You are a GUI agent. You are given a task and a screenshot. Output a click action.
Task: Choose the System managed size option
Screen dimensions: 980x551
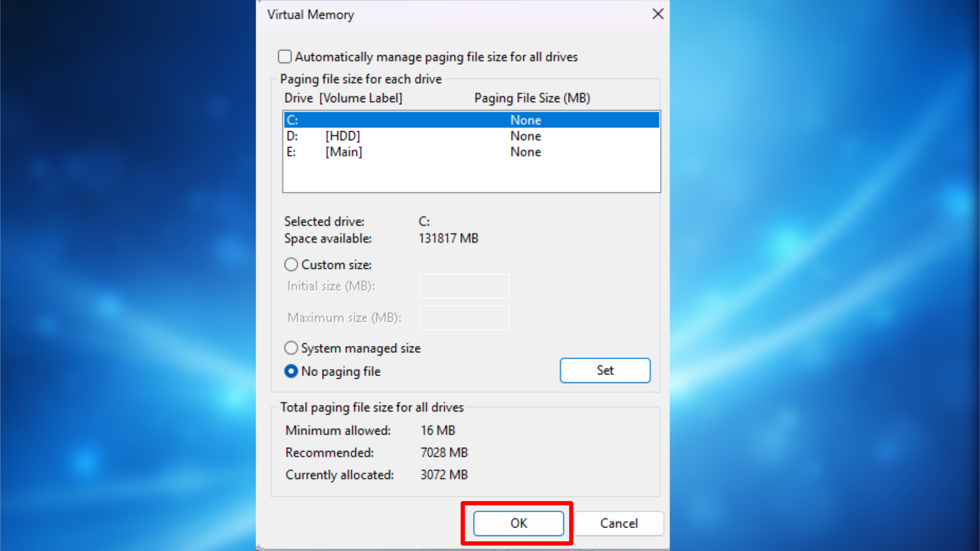[x=291, y=348]
